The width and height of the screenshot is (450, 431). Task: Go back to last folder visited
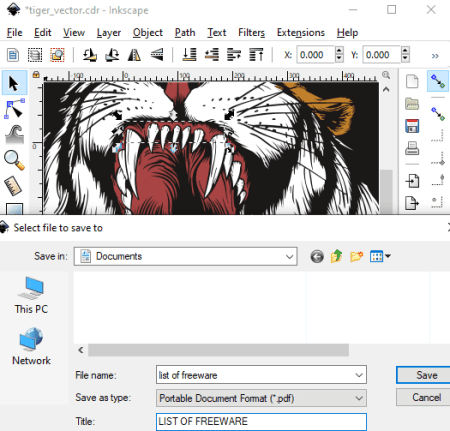tap(317, 257)
